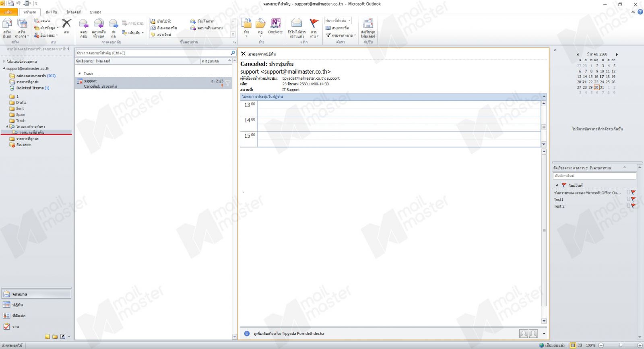Open the Address Book (สมุดรายชื่อ)
This screenshot has width=644, height=349.
[337, 28]
